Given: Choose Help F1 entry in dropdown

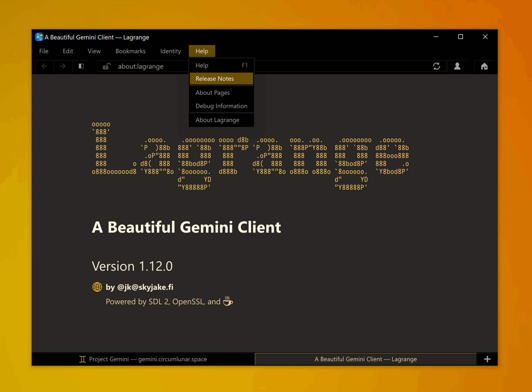Looking at the screenshot, I should tap(221, 65).
